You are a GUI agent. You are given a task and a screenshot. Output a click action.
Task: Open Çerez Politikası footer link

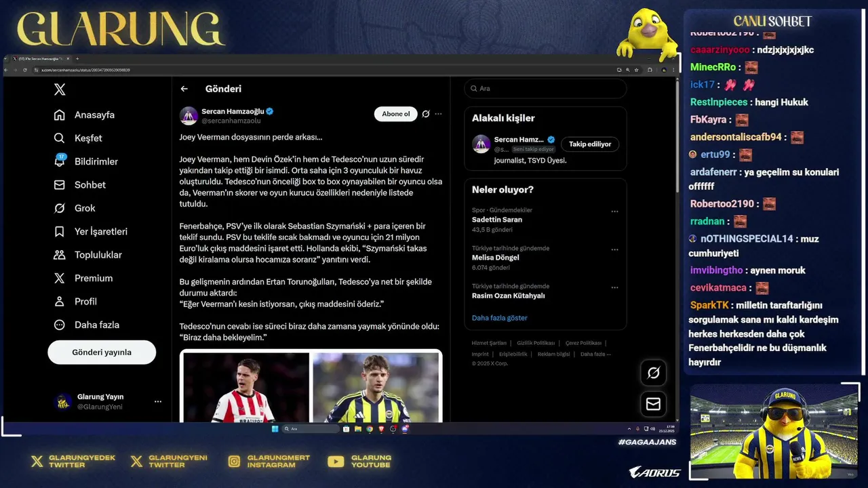click(x=583, y=343)
